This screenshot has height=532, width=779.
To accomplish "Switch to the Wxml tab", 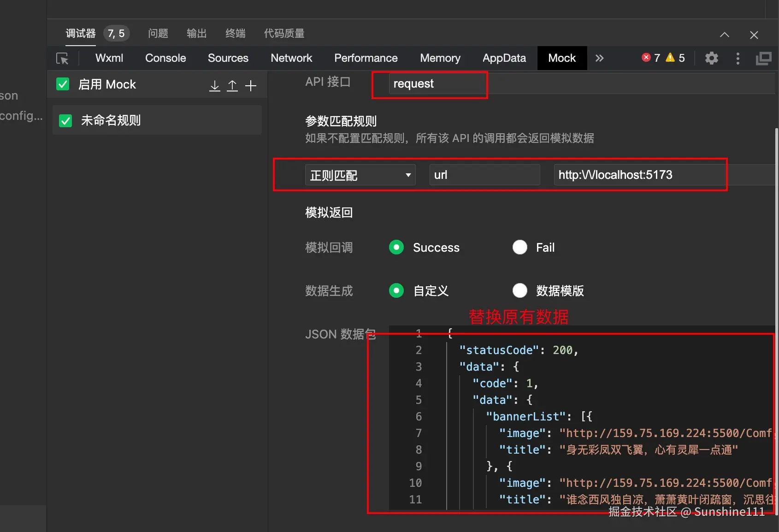I will [109, 58].
